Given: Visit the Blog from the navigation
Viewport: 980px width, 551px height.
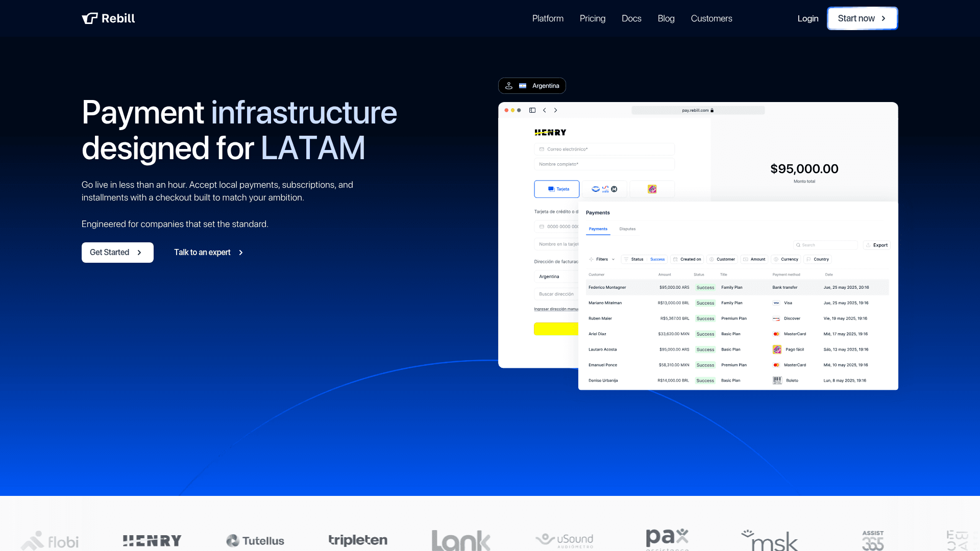Looking at the screenshot, I should (666, 18).
